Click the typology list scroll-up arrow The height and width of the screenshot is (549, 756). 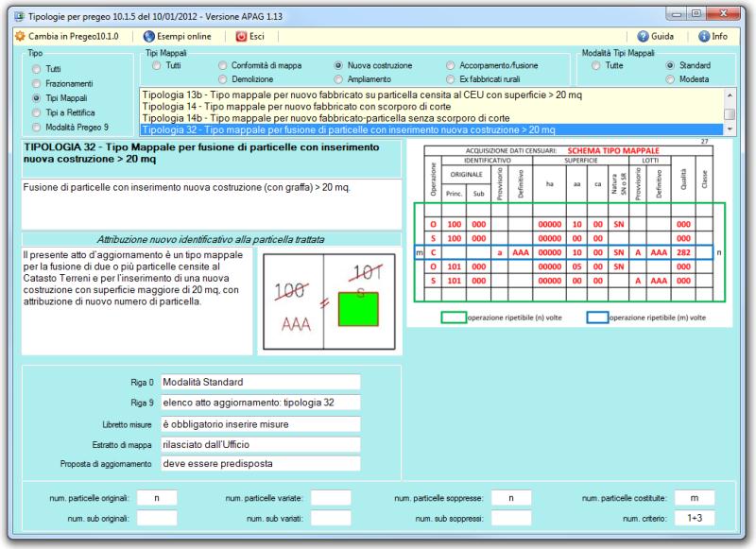[x=730, y=95]
